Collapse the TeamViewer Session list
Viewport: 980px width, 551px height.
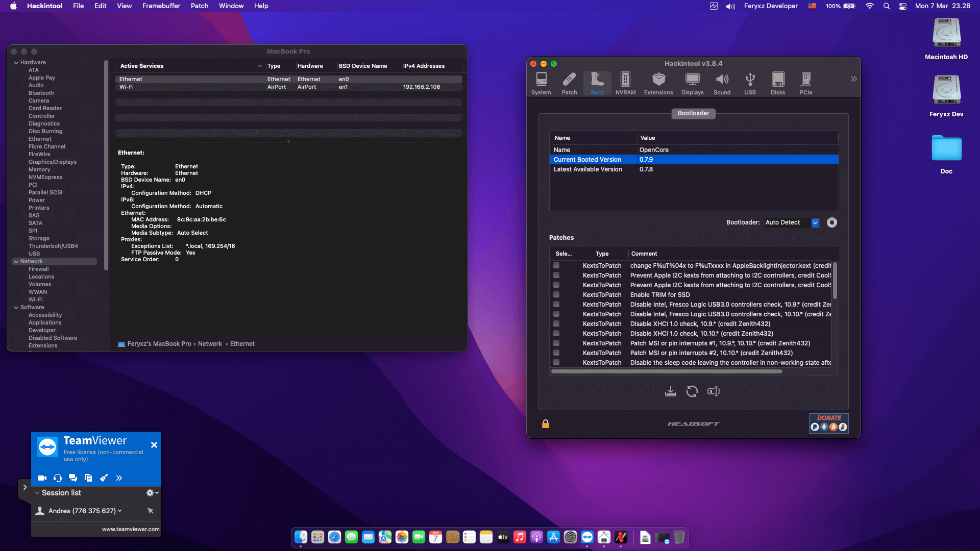(x=37, y=493)
